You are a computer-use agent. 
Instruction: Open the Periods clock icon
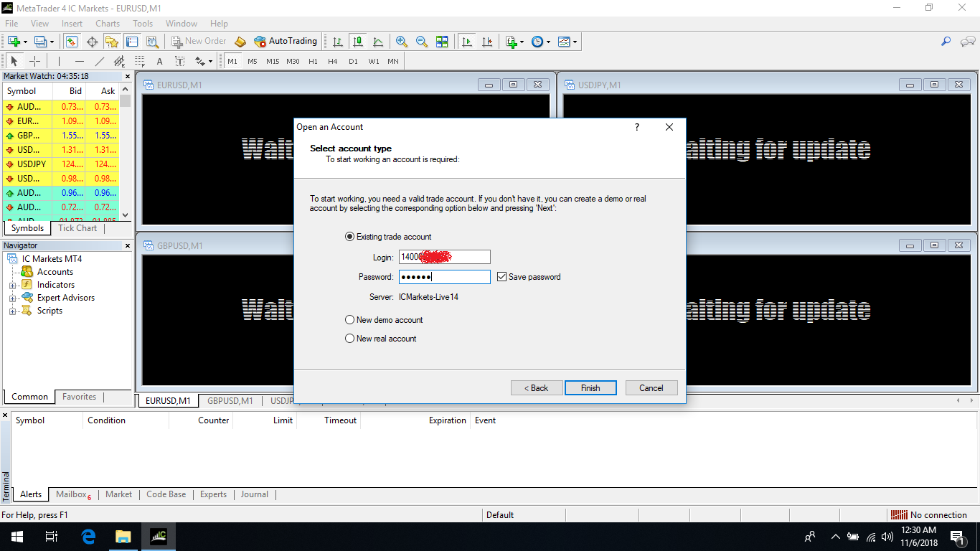[x=537, y=42]
